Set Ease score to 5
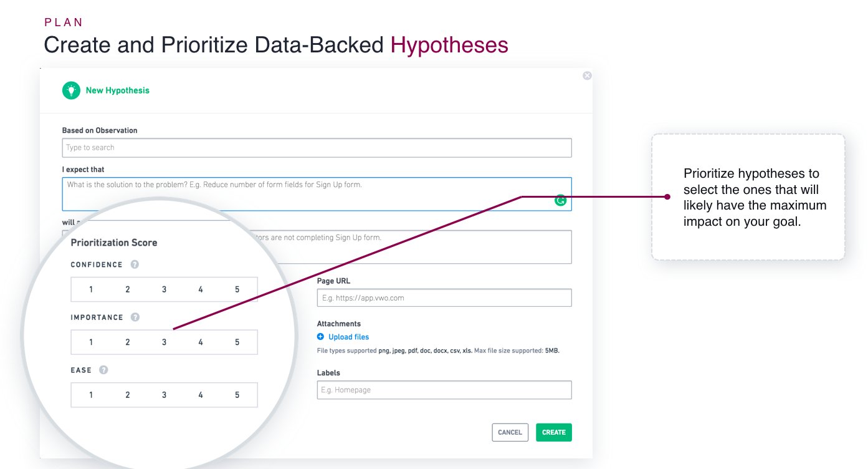This screenshot has width=868, height=469. (237, 395)
